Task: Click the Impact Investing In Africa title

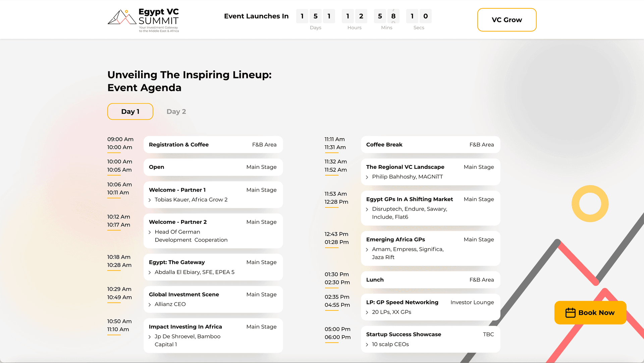Action: (x=185, y=327)
